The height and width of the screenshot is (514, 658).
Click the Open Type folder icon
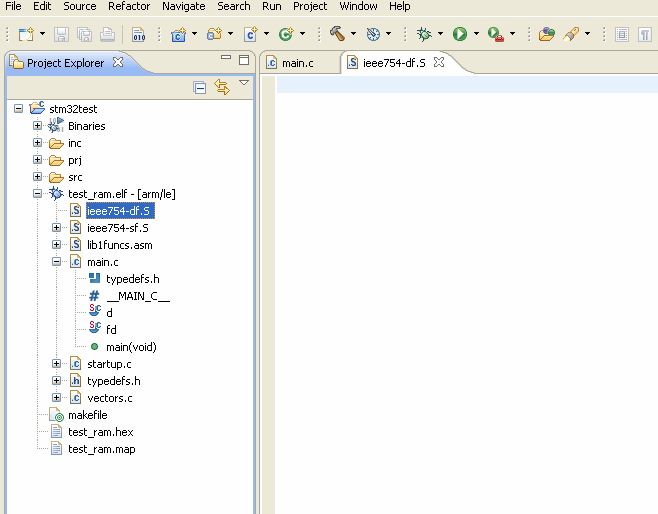click(x=547, y=34)
